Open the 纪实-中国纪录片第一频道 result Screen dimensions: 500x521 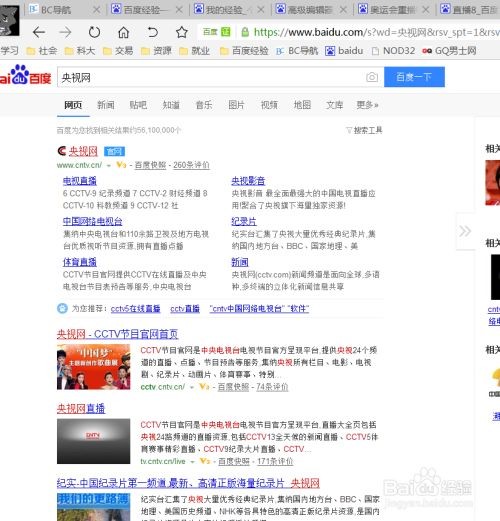tap(188, 483)
